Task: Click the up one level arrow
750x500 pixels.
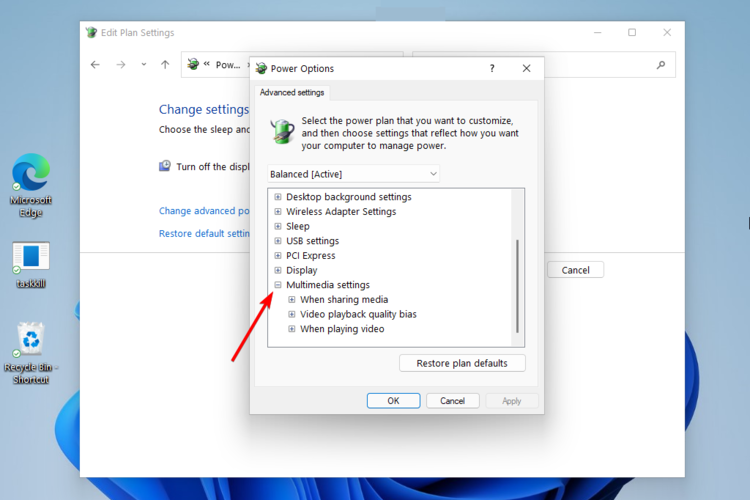Action: [165, 65]
